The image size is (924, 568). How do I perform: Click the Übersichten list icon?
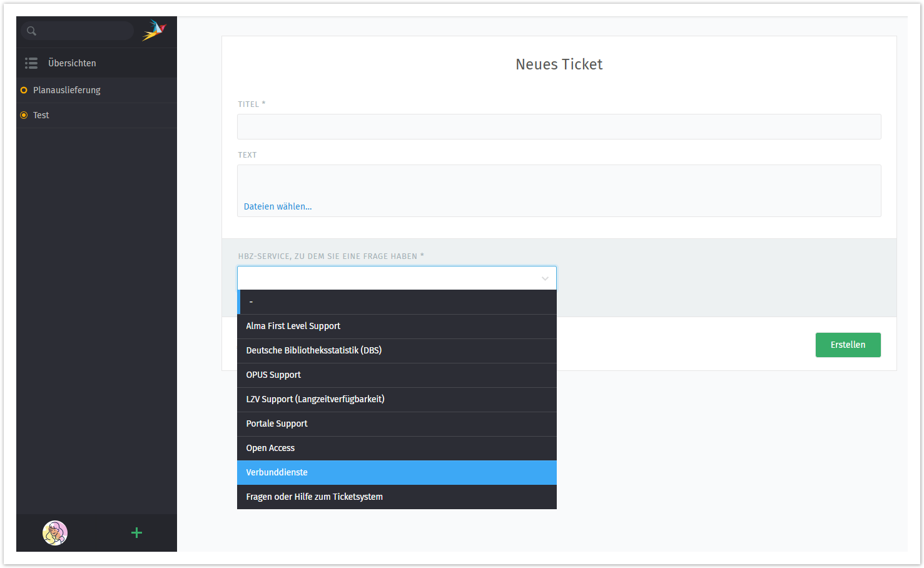click(31, 63)
